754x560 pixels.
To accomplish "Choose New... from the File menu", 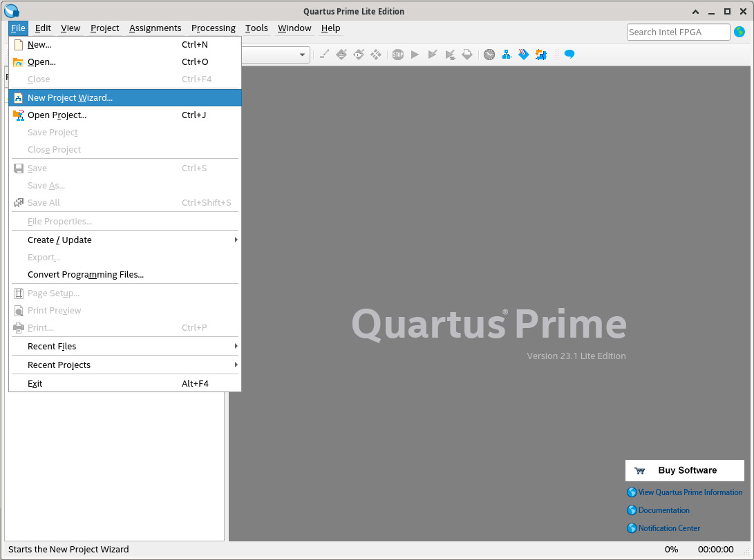I will (x=125, y=45).
